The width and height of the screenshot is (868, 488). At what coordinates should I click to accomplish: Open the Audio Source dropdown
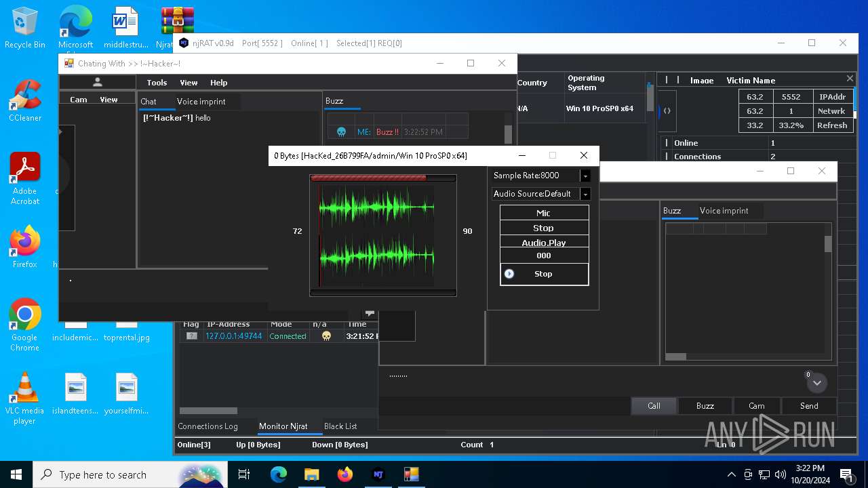(585, 194)
